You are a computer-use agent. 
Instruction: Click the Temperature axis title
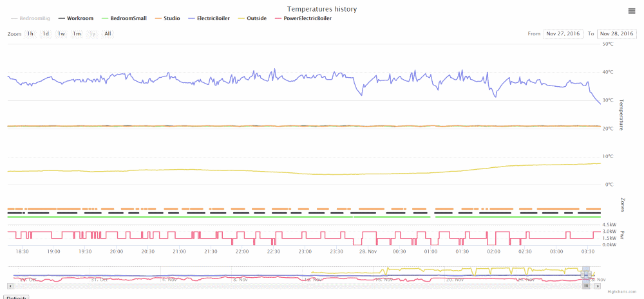(621, 115)
